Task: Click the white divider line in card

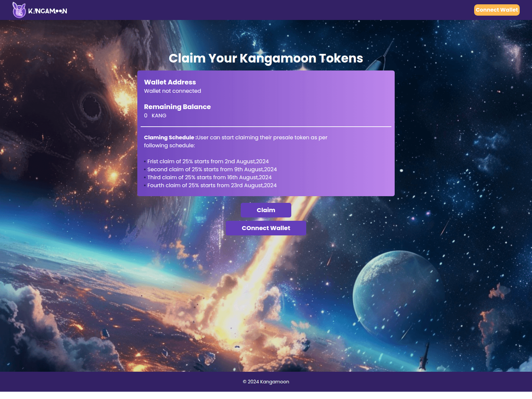Action: point(266,127)
